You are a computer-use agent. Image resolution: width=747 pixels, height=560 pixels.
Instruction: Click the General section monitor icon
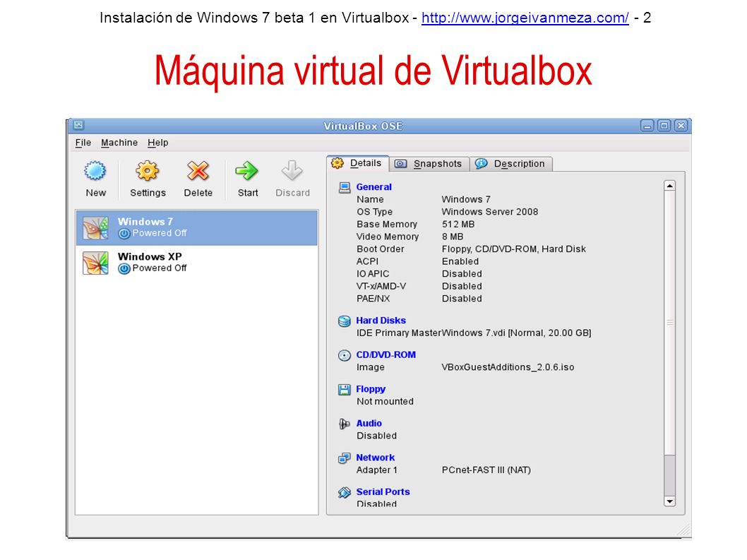click(345, 187)
